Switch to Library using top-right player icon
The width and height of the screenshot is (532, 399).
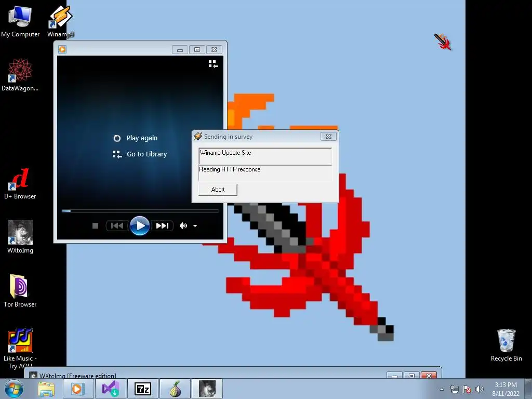(x=213, y=64)
